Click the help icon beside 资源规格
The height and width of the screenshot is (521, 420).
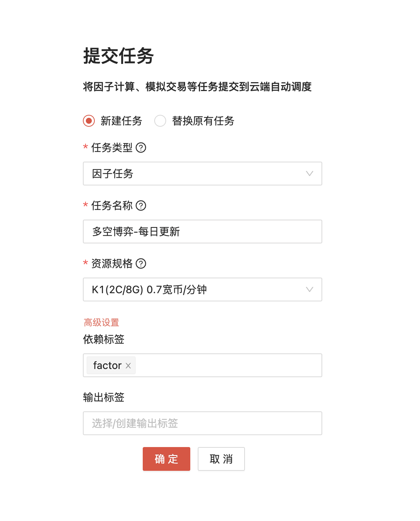141,263
